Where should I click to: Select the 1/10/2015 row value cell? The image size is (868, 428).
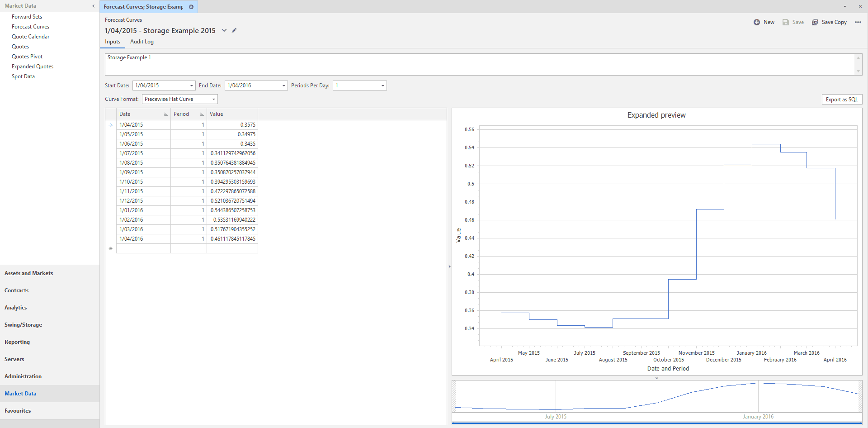232,182
